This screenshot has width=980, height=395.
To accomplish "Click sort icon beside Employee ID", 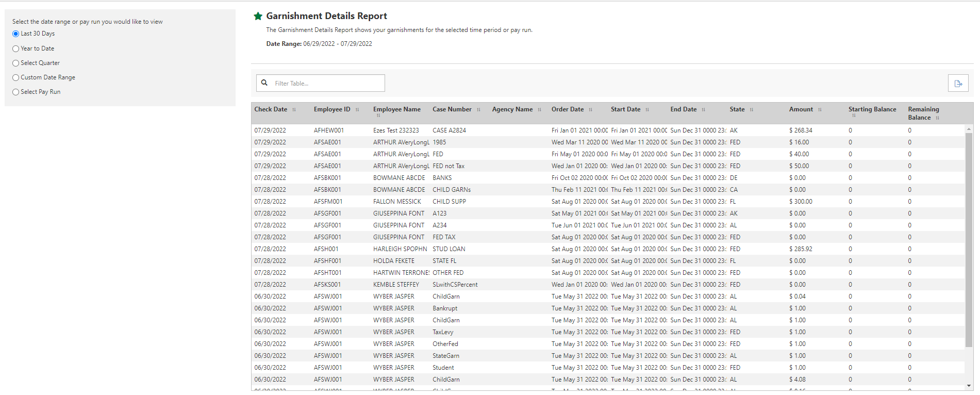I will tap(357, 110).
